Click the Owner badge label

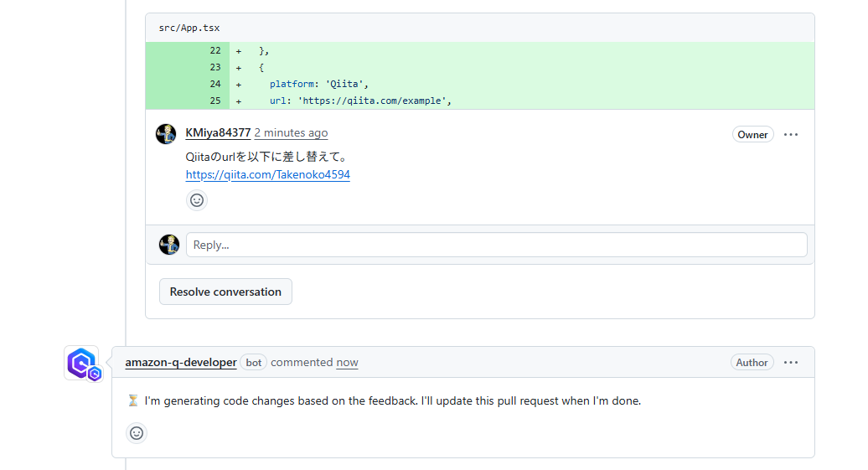tap(753, 135)
